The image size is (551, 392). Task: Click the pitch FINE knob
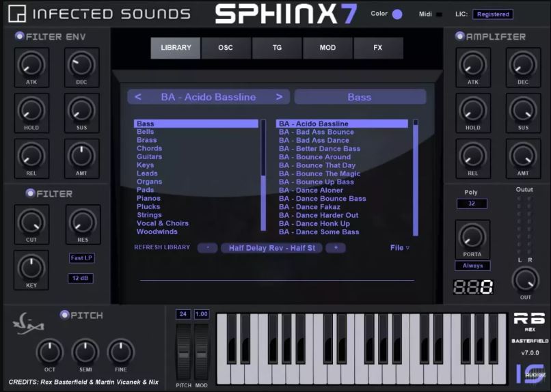pyautogui.click(x=120, y=352)
